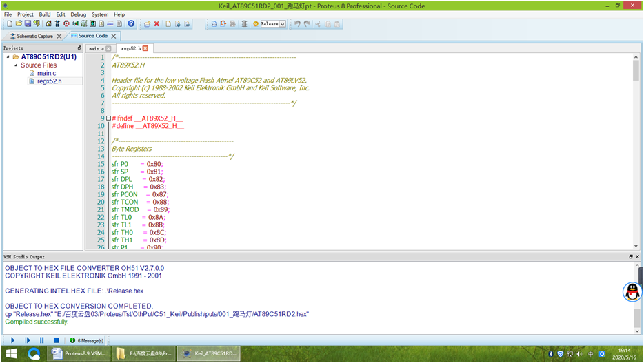644x363 pixels.
Task: Click the QQ penguin floating icon
Action: click(x=632, y=291)
